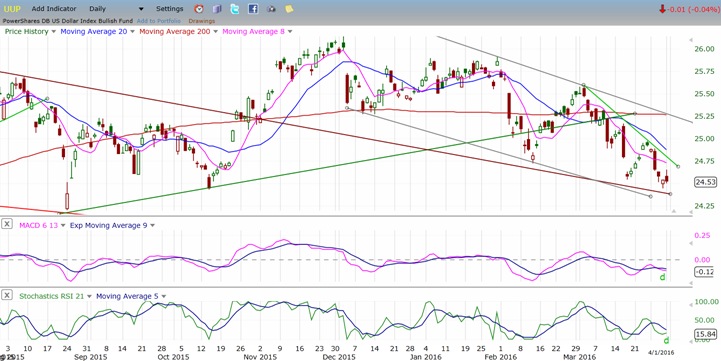Share chart via Twitter icon
Image resolution: width=721 pixels, height=361 pixels.
pyautogui.click(x=235, y=9)
